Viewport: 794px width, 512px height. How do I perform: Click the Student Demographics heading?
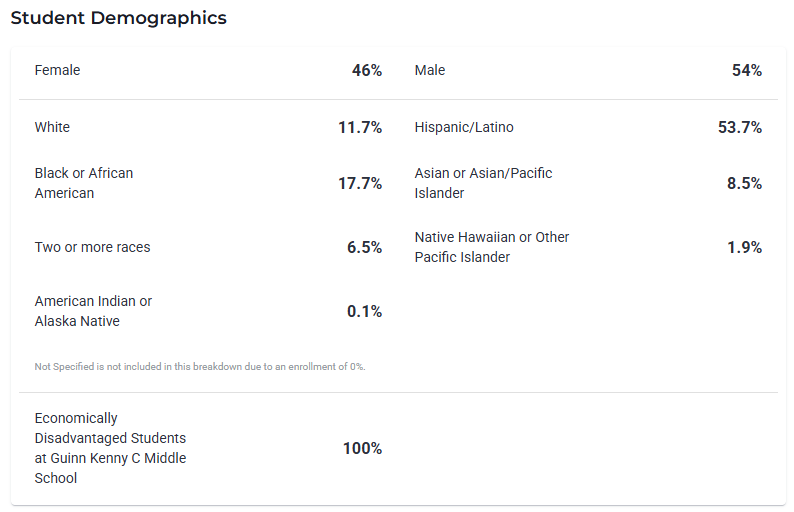tap(118, 18)
